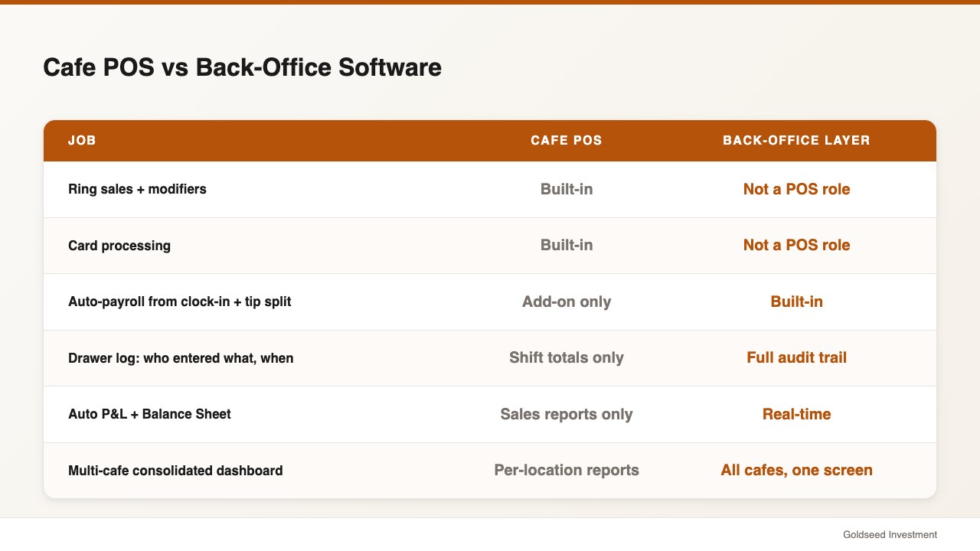Click the 'All cafes, one screen' cell
Image resolution: width=980 pixels, height=551 pixels.
pyautogui.click(x=796, y=470)
